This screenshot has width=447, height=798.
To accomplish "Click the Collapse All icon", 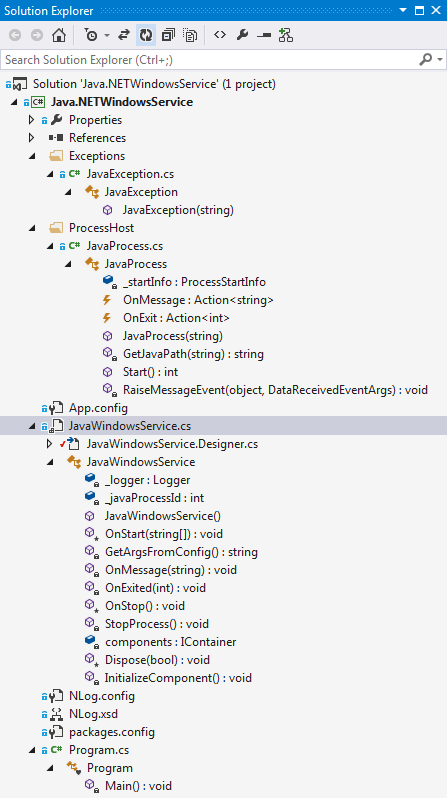I will click(168, 35).
